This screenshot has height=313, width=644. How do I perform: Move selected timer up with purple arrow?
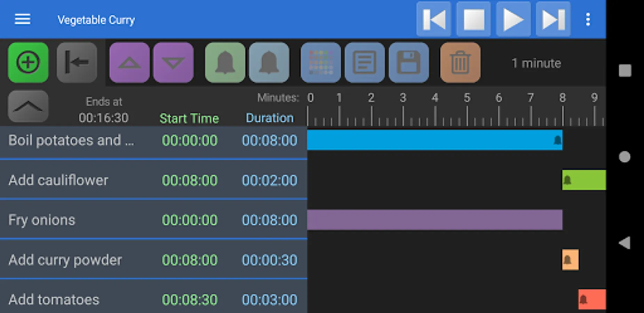pyautogui.click(x=129, y=63)
